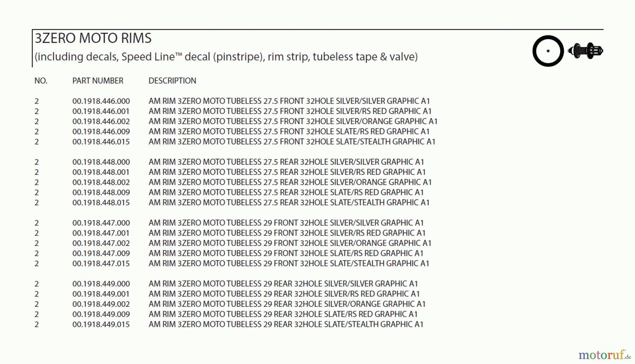Select part number 00.1918.446.000

pos(101,101)
